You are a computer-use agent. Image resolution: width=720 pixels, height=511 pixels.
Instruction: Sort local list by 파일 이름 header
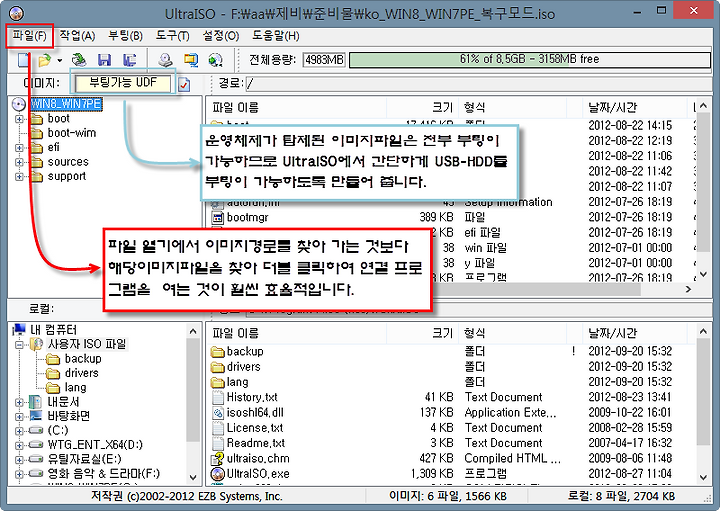click(296, 333)
